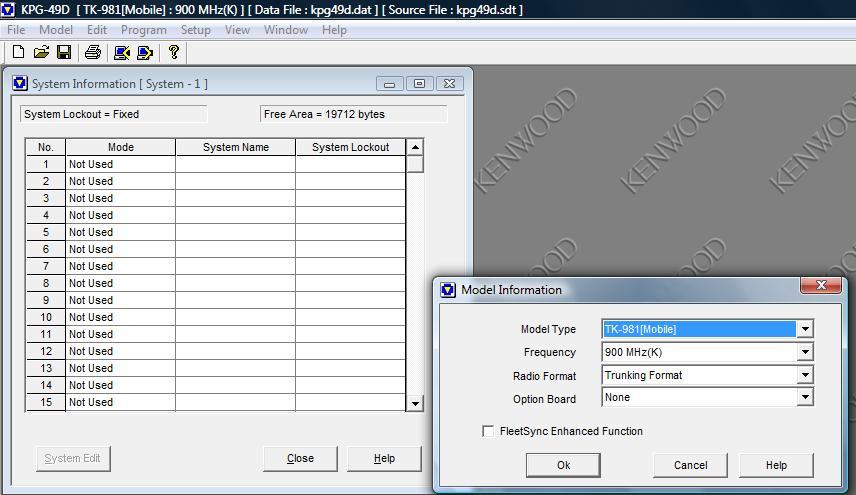Click System Lockout cell in row 4
The height and width of the screenshot is (495, 856).
click(x=350, y=215)
